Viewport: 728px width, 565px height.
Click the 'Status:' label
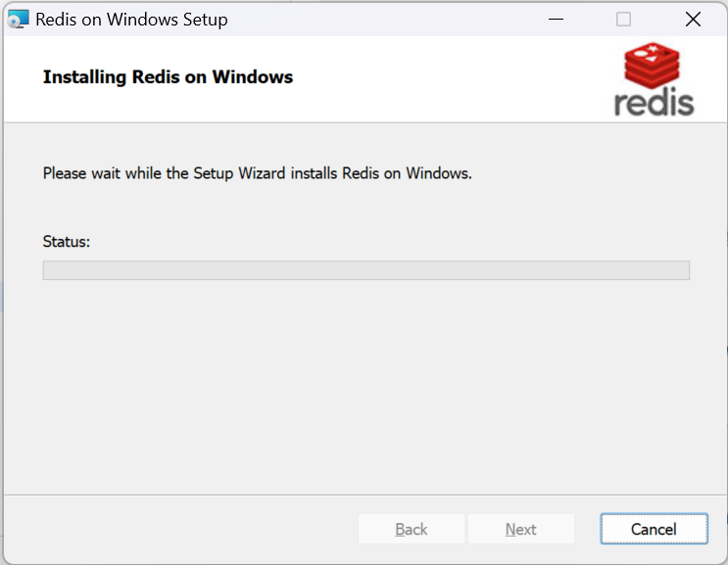[x=67, y=242]
